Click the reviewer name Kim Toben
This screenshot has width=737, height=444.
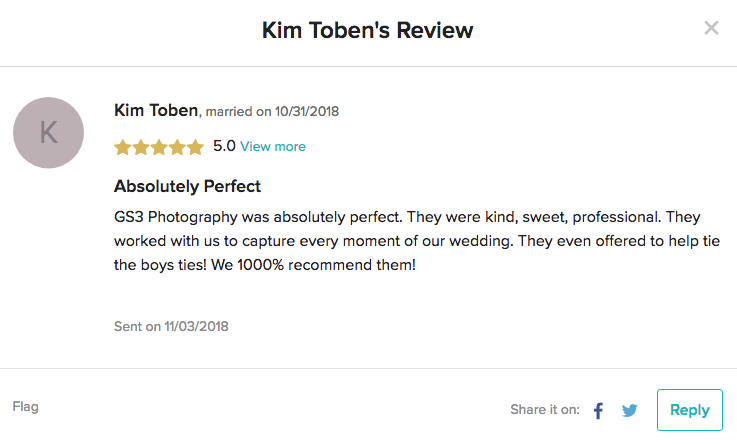[156, 110]
